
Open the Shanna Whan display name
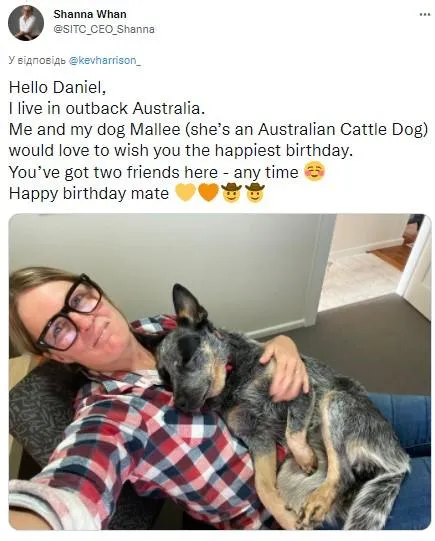pyautogui.click(x=90, y=14)
